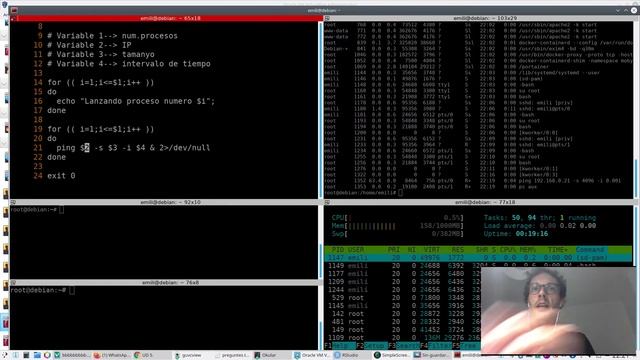Switch to the SimpleScreenRecorder taskbar entry
This screenshot has height=360, width=640.
click(391, 355)
